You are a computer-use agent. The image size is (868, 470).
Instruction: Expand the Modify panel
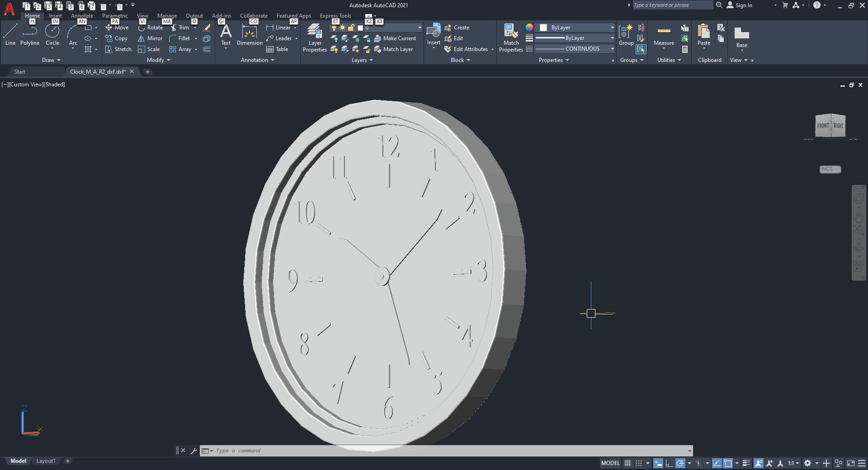pos(159,60)
